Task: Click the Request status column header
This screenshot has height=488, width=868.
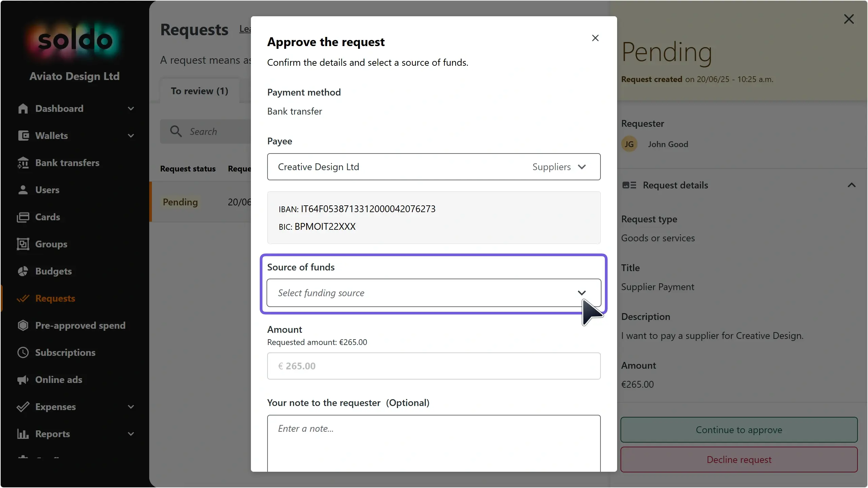Action: pos(188,168)
